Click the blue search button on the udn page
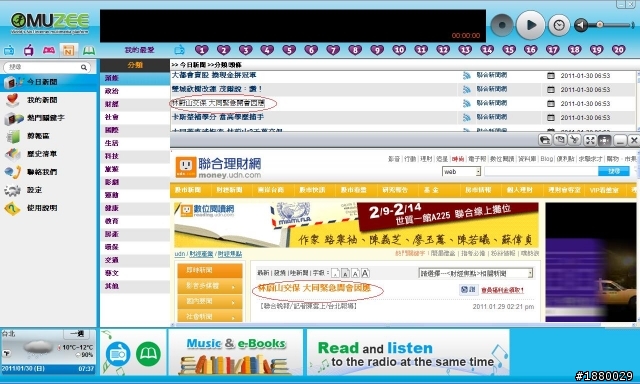 (x=613, y=171)
